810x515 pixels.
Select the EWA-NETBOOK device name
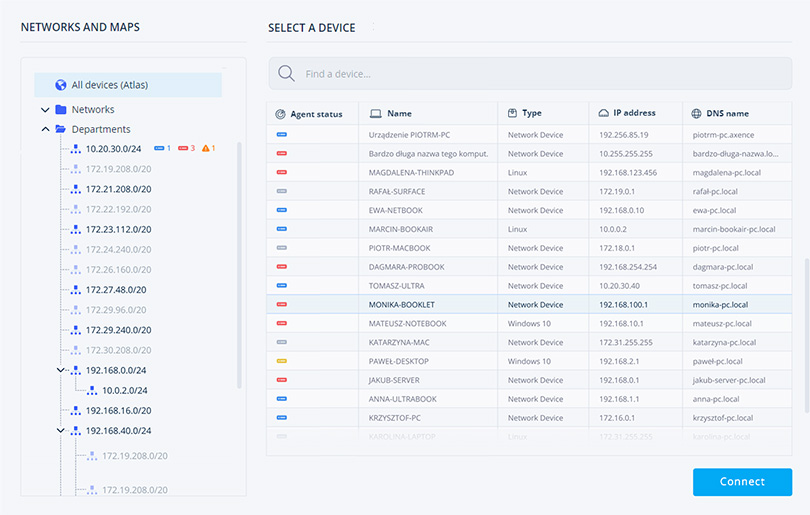[395, 210]
